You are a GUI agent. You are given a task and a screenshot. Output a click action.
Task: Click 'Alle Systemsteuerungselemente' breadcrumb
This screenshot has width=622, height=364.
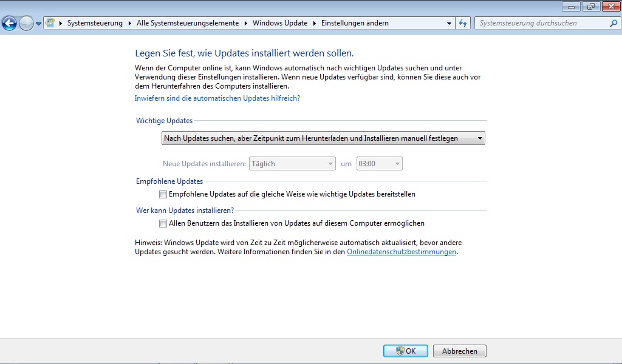[188, 23]
